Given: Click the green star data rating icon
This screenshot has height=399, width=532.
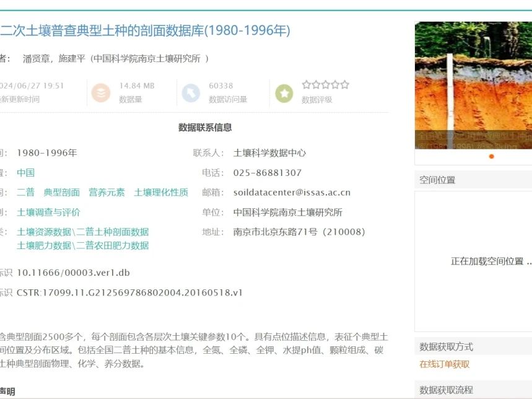Looking at the screenshot, I should 284,94.
